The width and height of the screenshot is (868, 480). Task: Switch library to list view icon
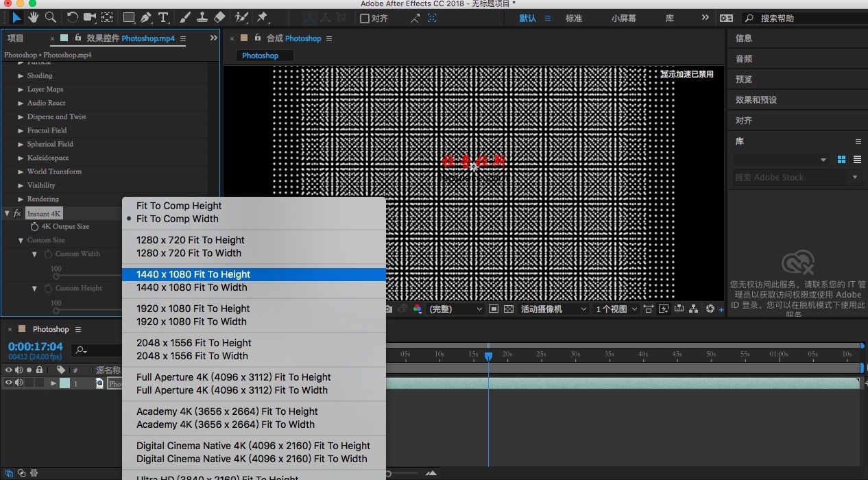tap(858, 160)
